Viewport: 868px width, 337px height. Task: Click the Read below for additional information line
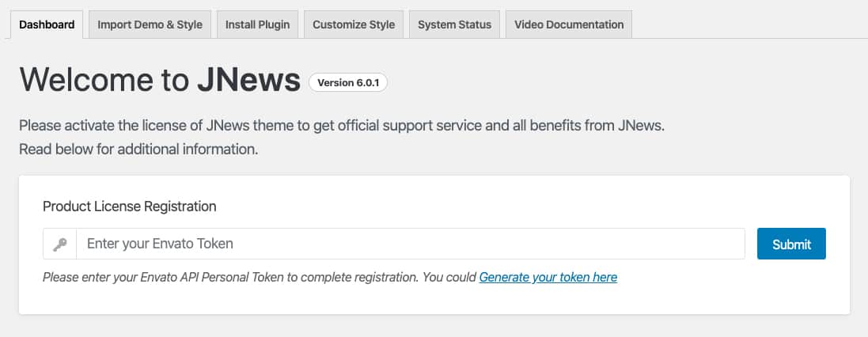click(138, 149)
